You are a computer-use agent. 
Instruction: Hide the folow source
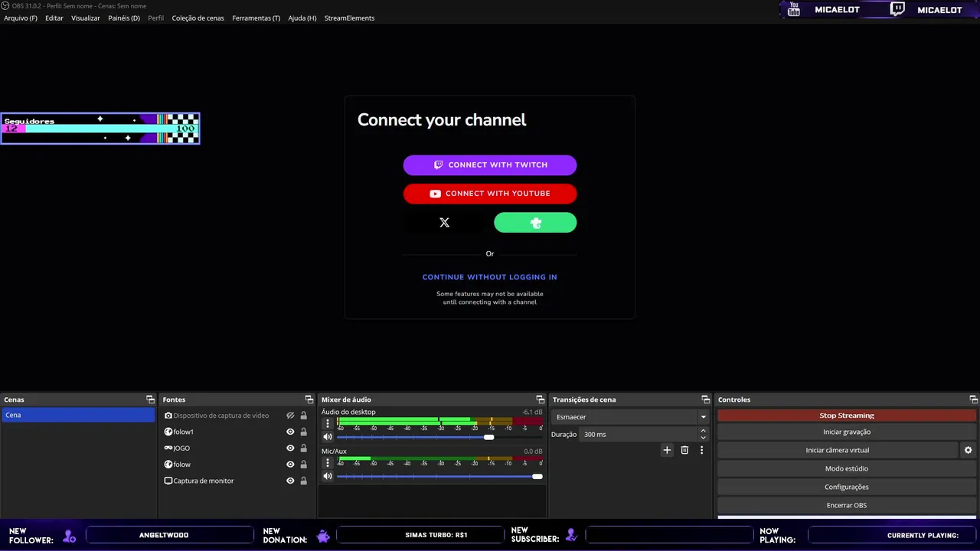point(290,465)
